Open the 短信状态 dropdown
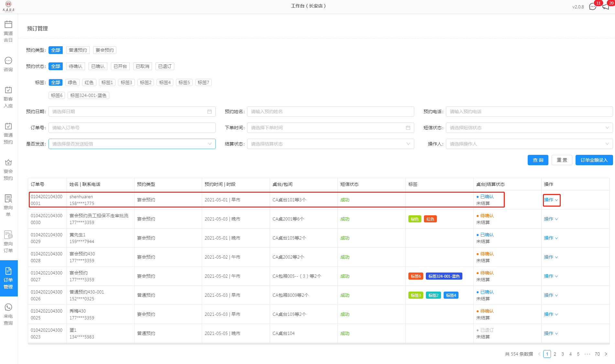 pyautogui.click(x=529, y=128)
